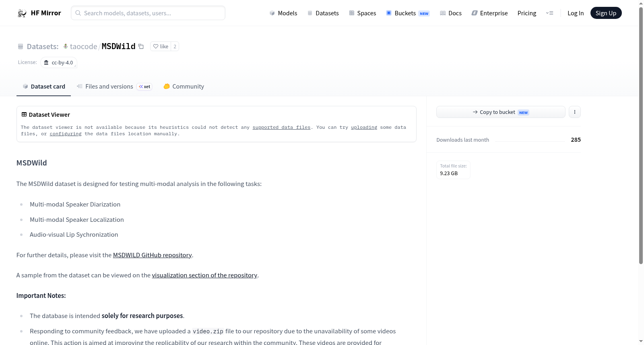Click the Docs book icon in navbar
The height and width of the screenshot is (345, 644).
tap(443, 13)
